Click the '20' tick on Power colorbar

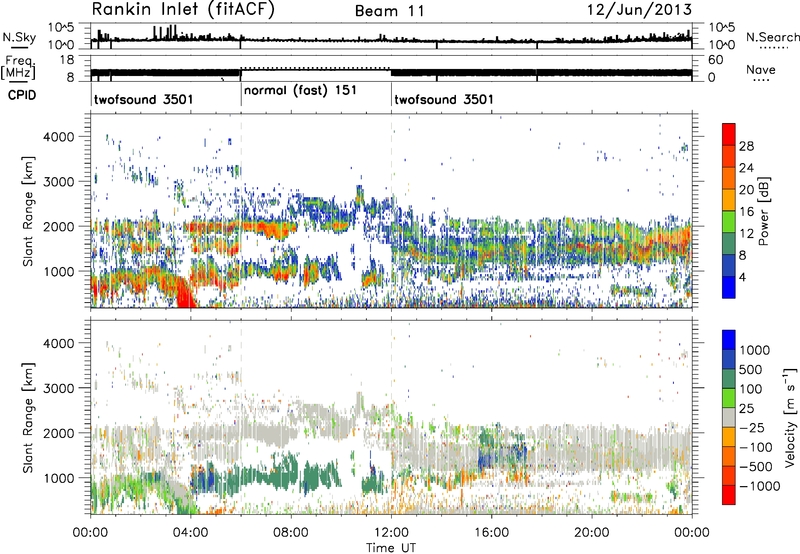click(746, 190)
